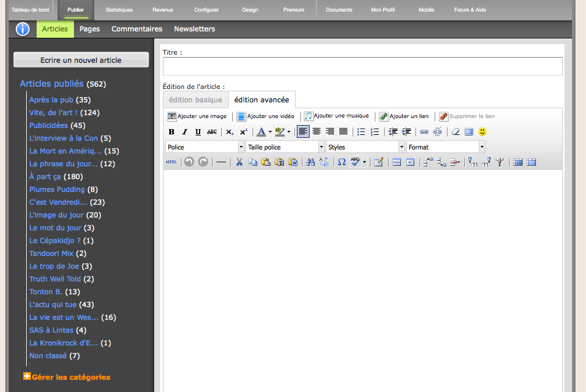Go to Statistiques in the top menu
The height and width of the screenshot is (392, 586).
coord(119,10)
